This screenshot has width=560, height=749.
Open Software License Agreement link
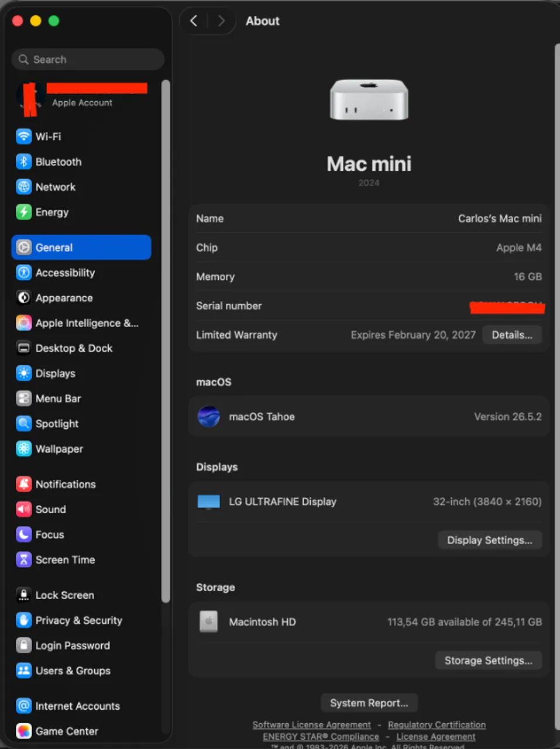(x=311, y=725)
